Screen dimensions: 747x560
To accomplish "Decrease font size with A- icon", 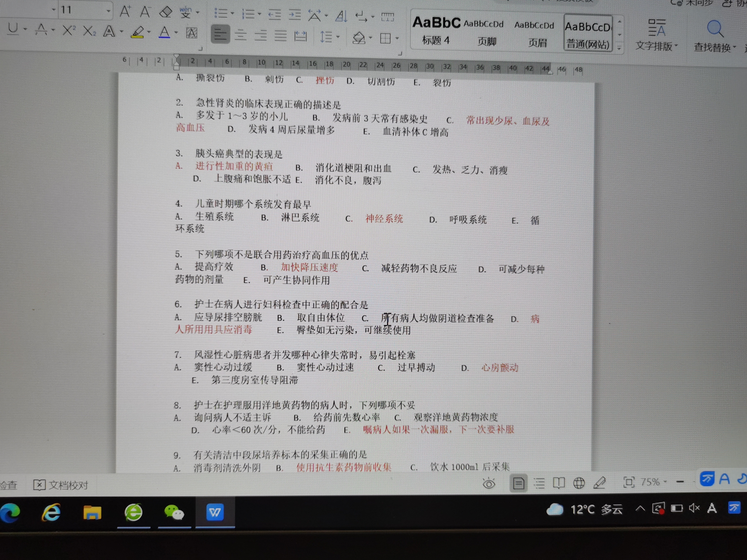I will point(145,11).
